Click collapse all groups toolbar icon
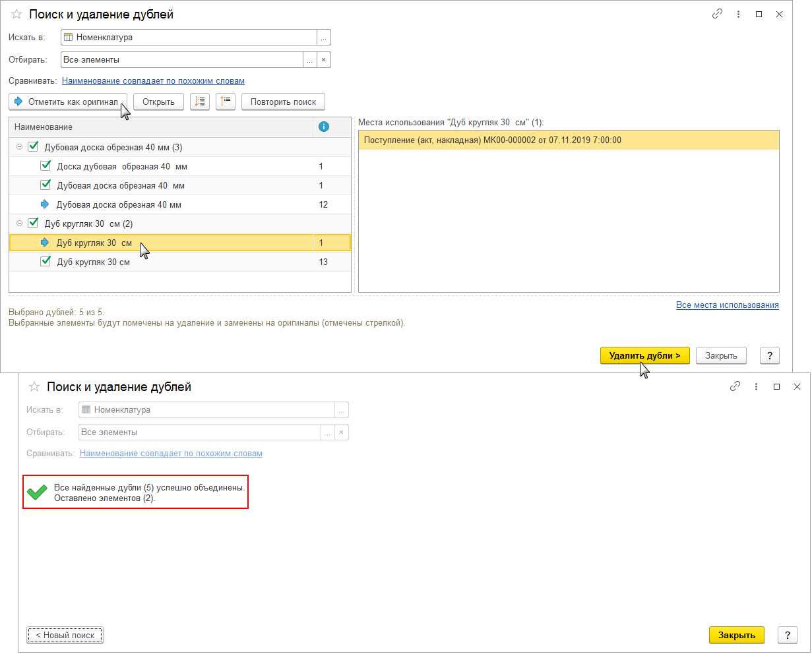 pos(226,102)
